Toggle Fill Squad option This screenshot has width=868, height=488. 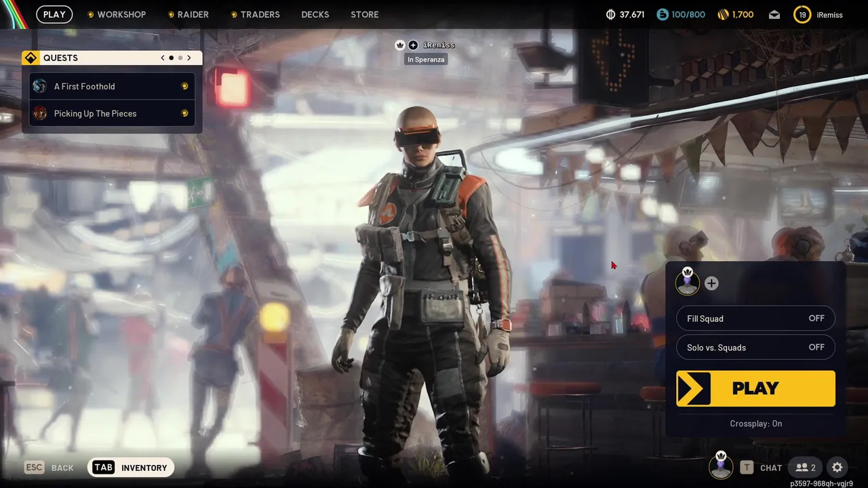click(755, 319)
